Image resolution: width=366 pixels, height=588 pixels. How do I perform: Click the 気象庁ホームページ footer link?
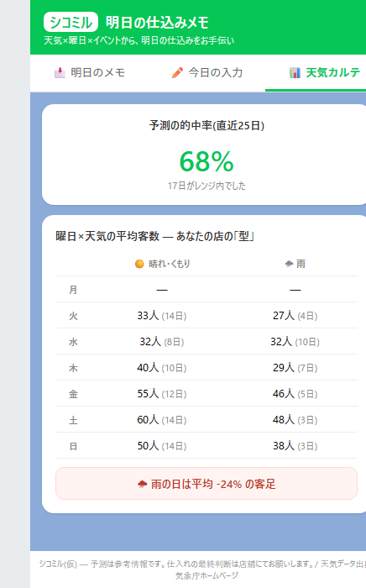click(207, 575)
